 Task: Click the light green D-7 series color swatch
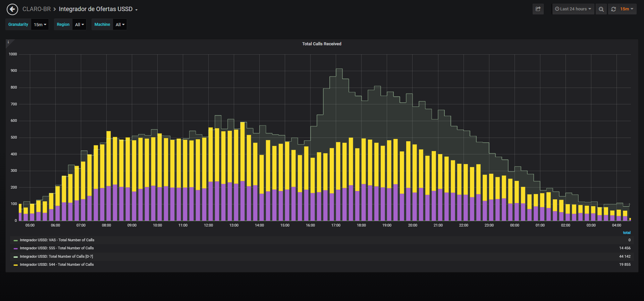click(16, 257)
